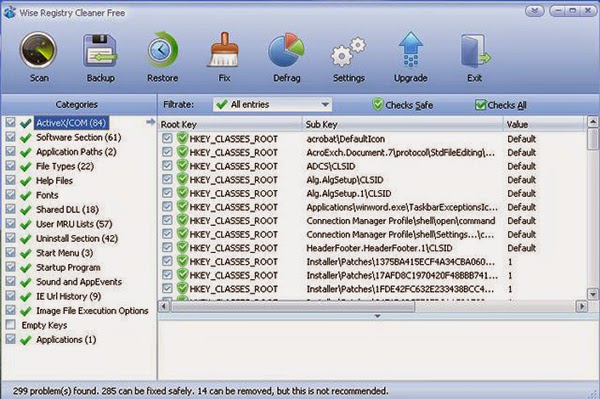Click the vertical scrollbar down arrow
The image size is (600, 399).
593,294
